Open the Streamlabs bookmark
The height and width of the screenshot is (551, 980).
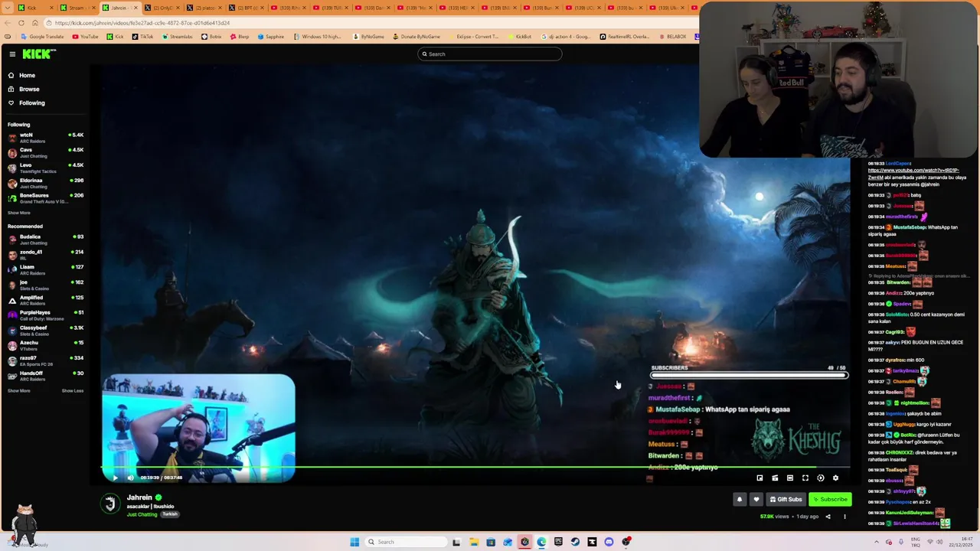[179, 37]
